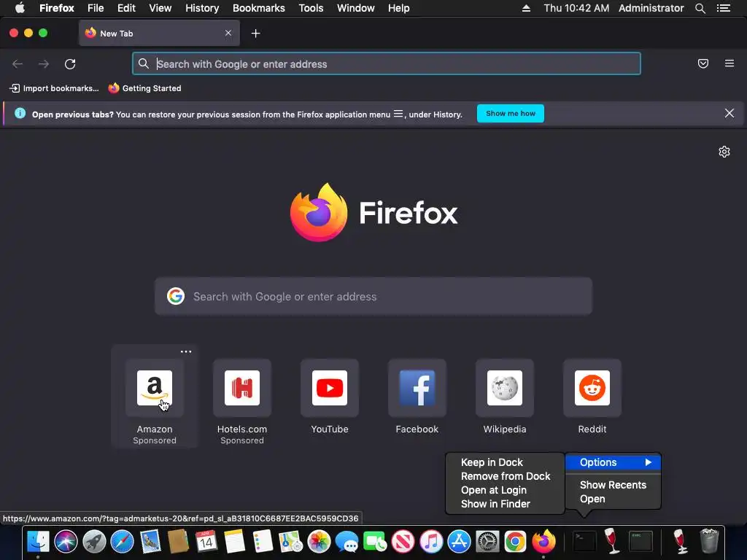Open the Apple menu
Image resolution: width=747 pixels, height=560 pixels.
click(20, 8)
